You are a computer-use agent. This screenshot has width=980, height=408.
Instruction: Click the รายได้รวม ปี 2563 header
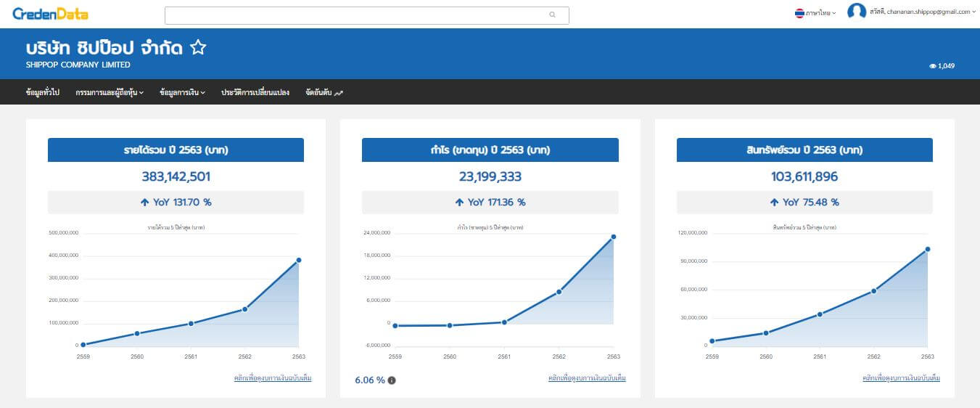coord(176,150)
